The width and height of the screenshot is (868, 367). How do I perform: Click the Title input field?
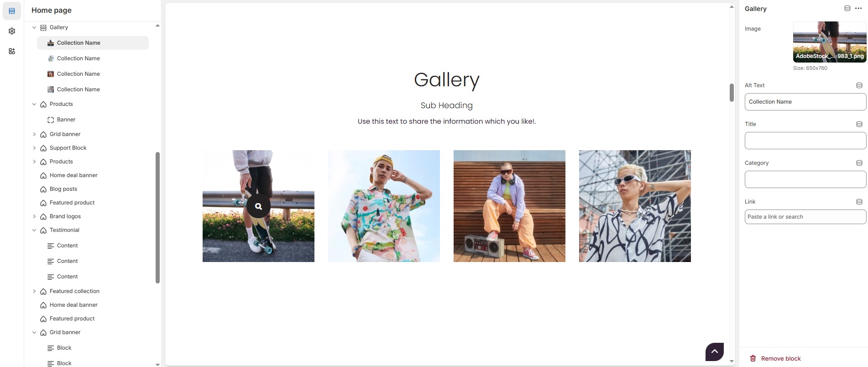805,141
